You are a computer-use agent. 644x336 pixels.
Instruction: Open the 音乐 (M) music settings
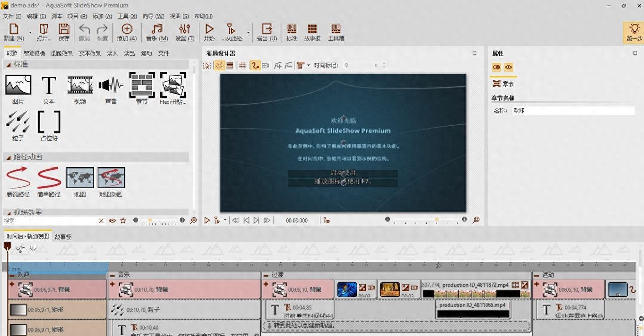coord(157,29)
